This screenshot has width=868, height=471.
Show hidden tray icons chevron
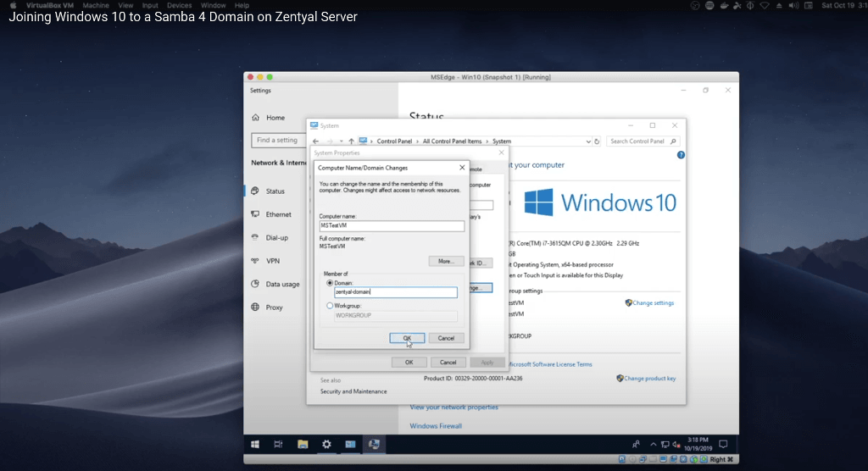[654, 445]
